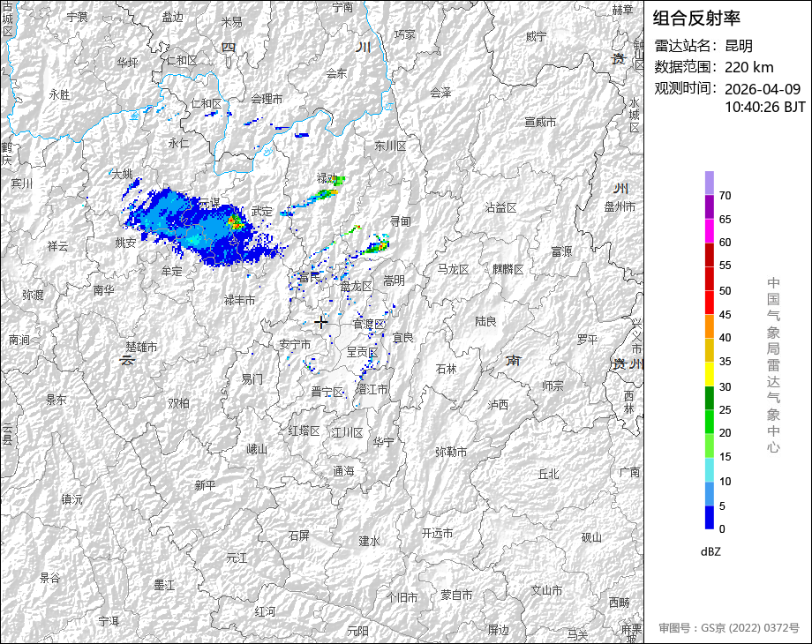Click the 南华 map label
The image size is (812, 644).
(104, 290)
